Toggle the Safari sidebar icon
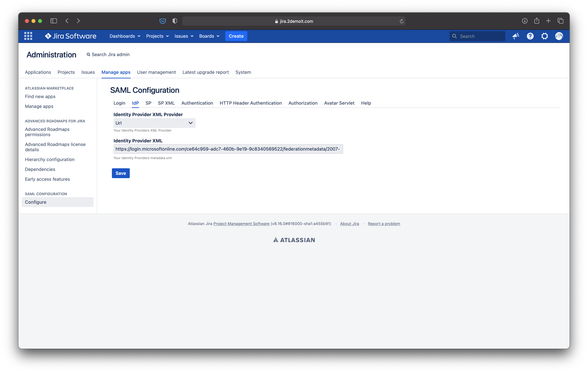This screenshot has height=373, width=588. click(54, 21)
